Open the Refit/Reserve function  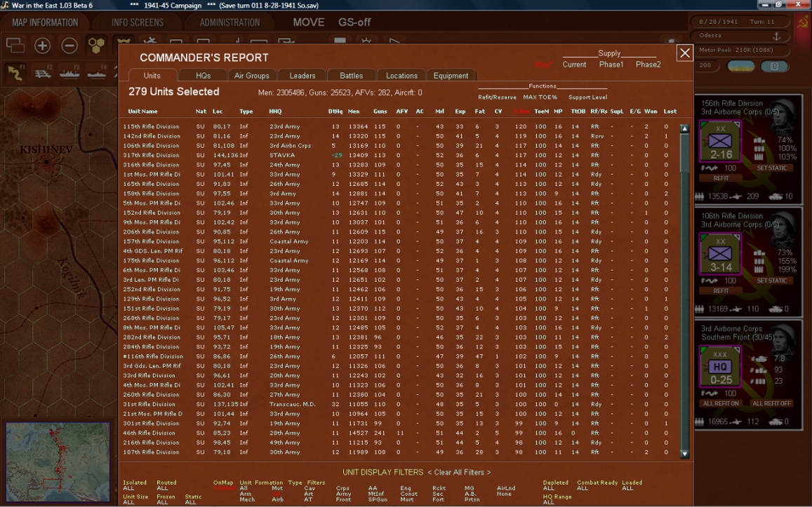pos(497,97)
